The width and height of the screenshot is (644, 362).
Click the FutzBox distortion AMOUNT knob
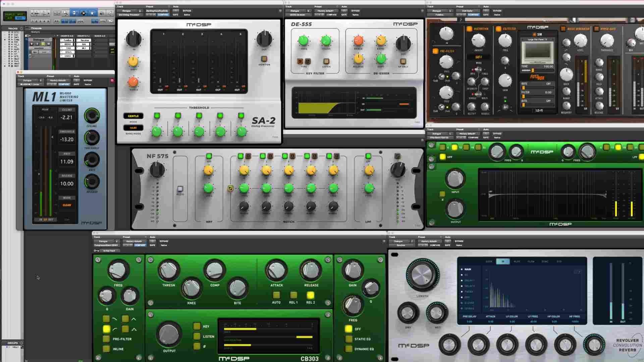pos(478,41)
